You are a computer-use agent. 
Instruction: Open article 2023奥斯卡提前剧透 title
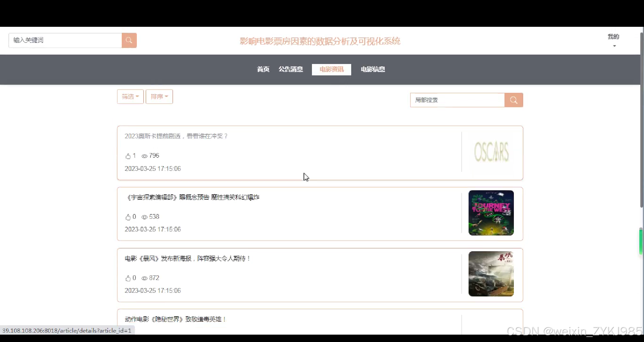tap(176, 136)
